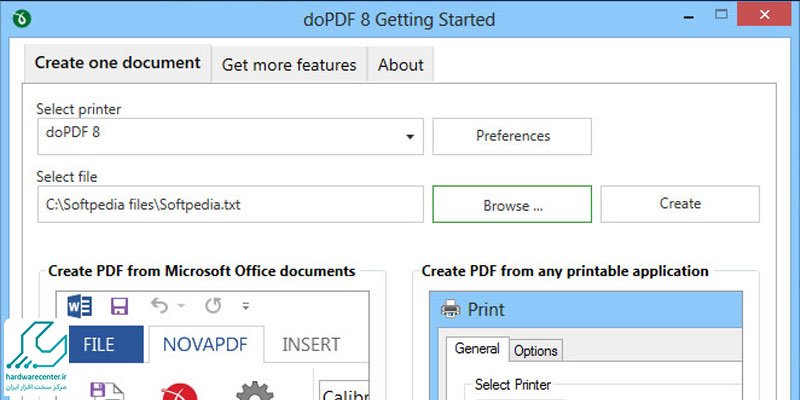Click the Redo circular arrow icon
The image size is (800, 400).
click(x=213, y=306)
